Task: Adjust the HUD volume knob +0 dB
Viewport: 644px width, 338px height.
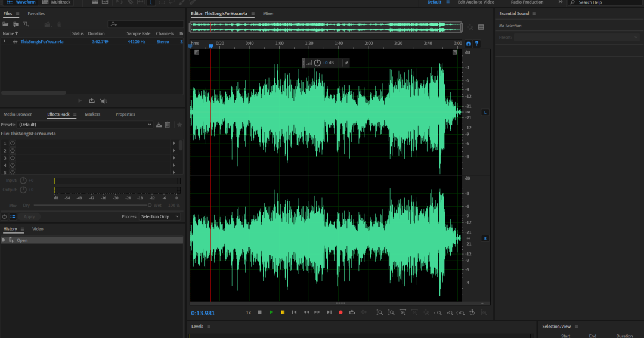Action: tap(317, 63)
